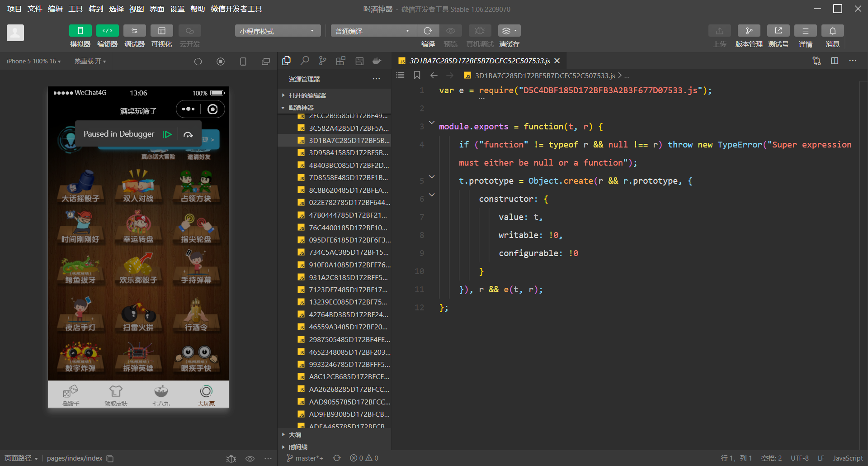Collapse the 喝酒神器 project folder

(335, 108)
